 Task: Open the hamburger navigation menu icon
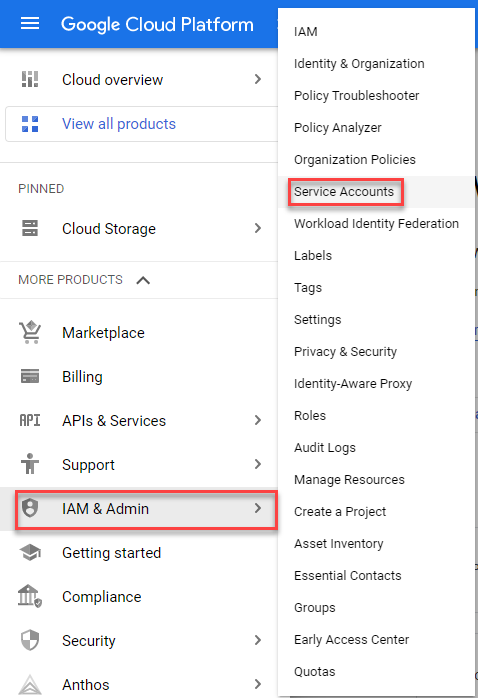coord(30,23)
